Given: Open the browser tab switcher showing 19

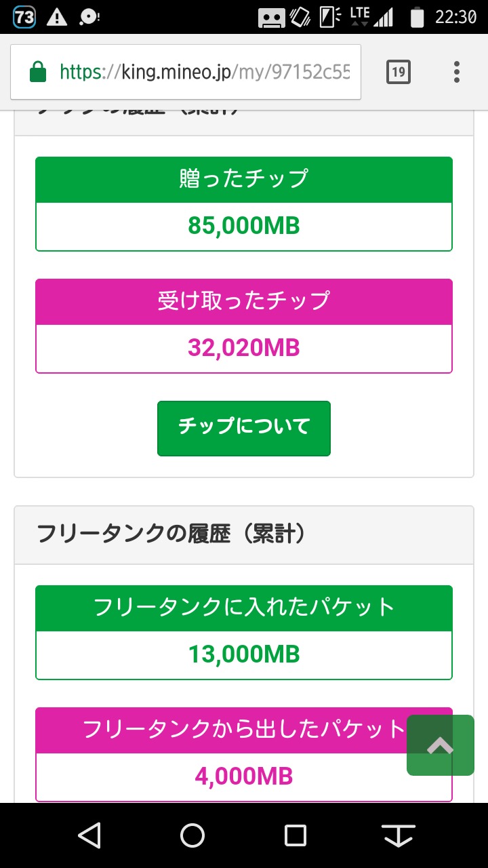Looking at the screenshot, I should point(399,72).
